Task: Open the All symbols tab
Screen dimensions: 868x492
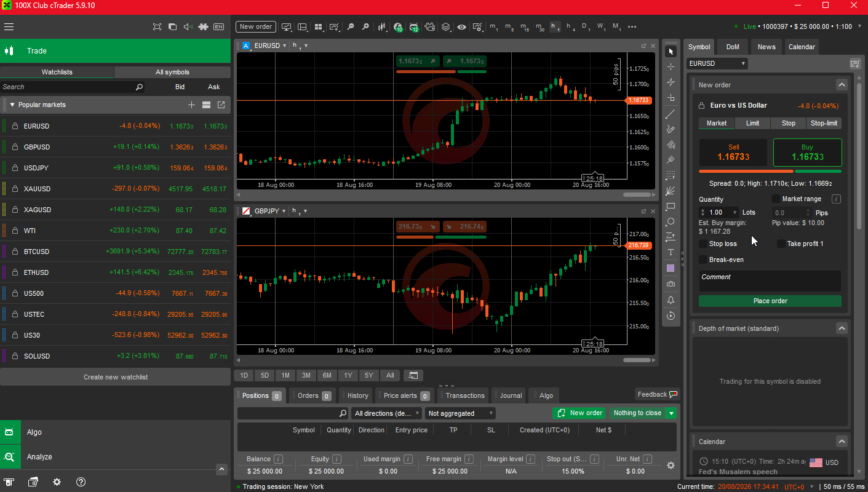Action: pos(172,72)
